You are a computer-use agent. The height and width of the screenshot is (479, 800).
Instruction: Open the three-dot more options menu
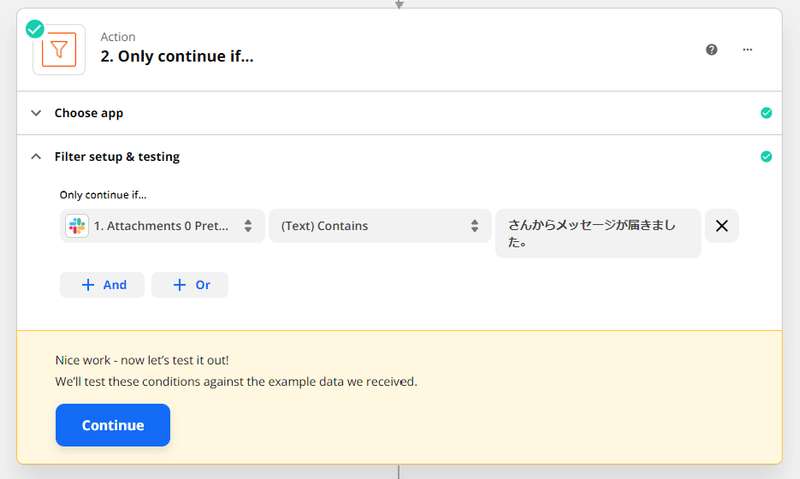pyautogui.click(x=747, y=49)
